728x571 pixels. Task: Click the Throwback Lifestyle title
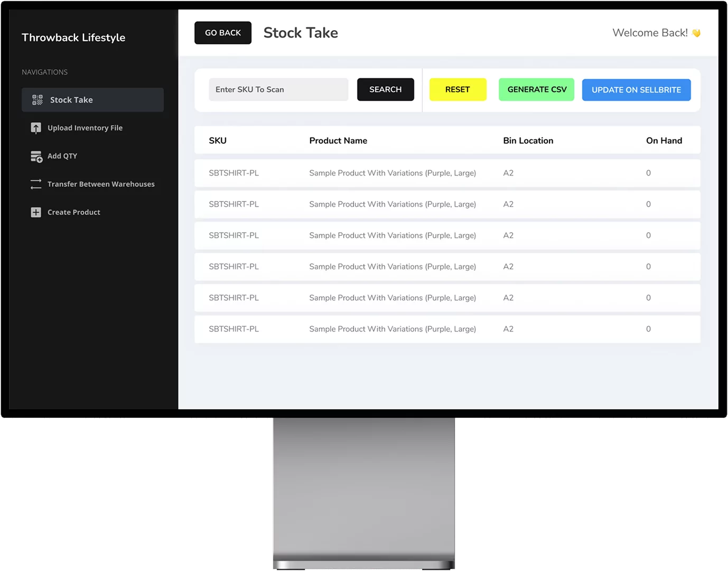click(73, 37)
